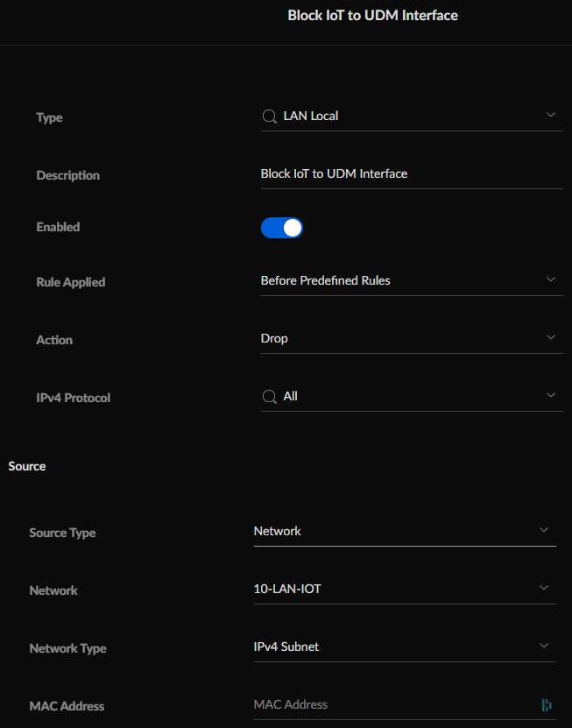Click the 'All' protocol value
This screenshot has width=572, height=728.
point(291,397)
